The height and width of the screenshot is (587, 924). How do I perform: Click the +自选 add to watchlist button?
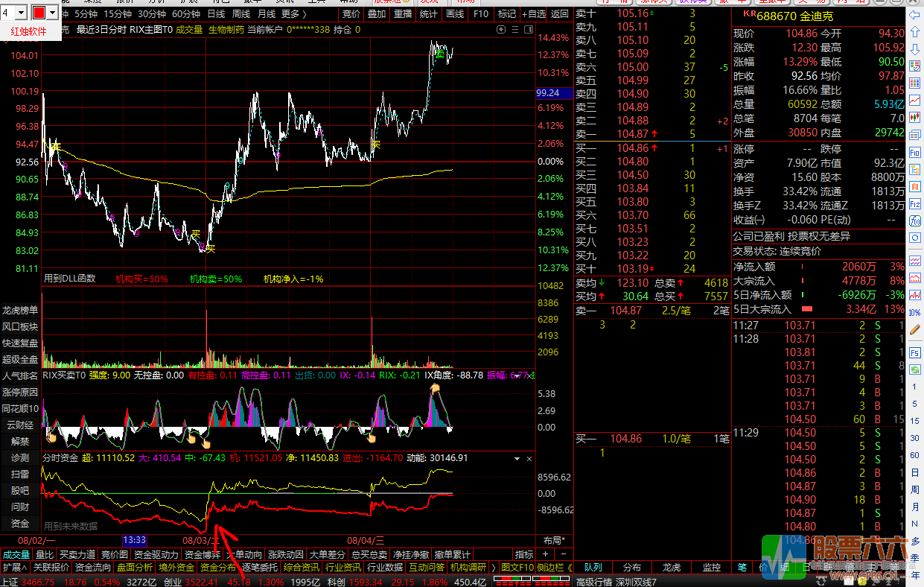(x=533, y=14)
